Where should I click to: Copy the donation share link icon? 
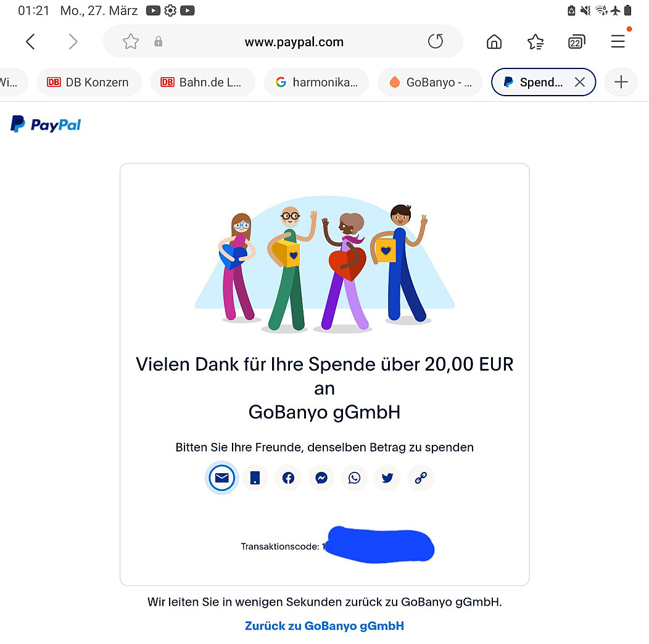(421, 478)
